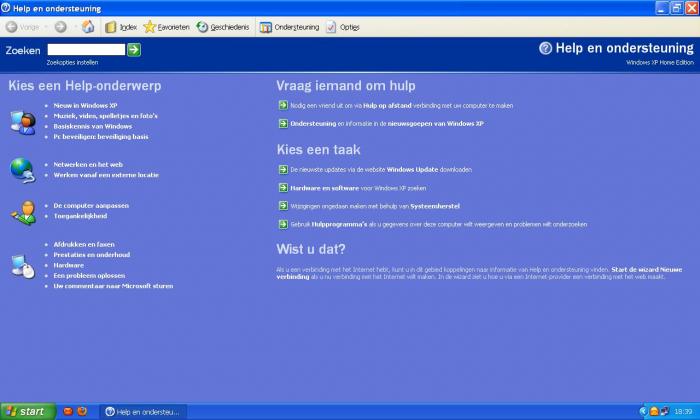Open Prestaties en onderhoud topic
Viewport: 700px width, 420px height.
coord(92,254)
